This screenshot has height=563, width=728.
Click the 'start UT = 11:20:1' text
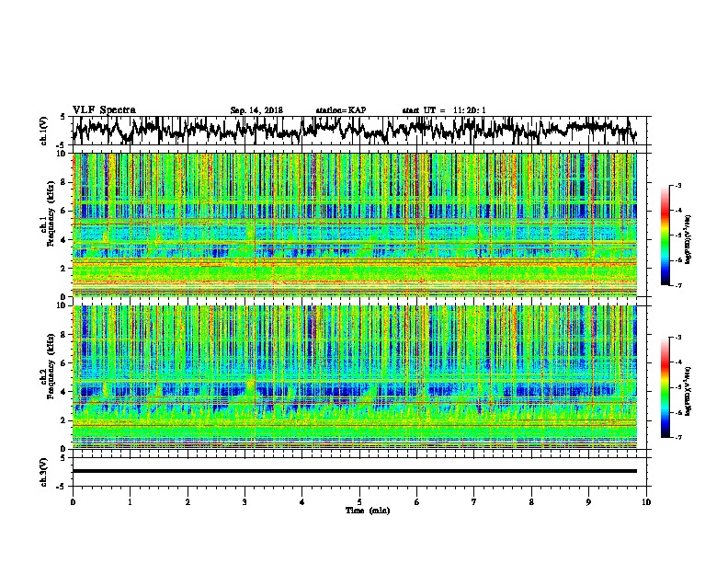(x=444, y=110)
